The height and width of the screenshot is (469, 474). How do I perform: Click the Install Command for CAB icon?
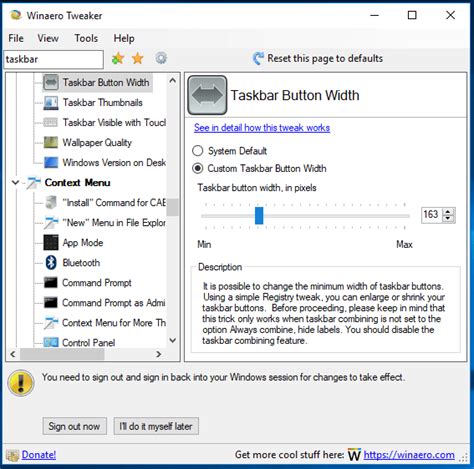[x=51, y=203]
